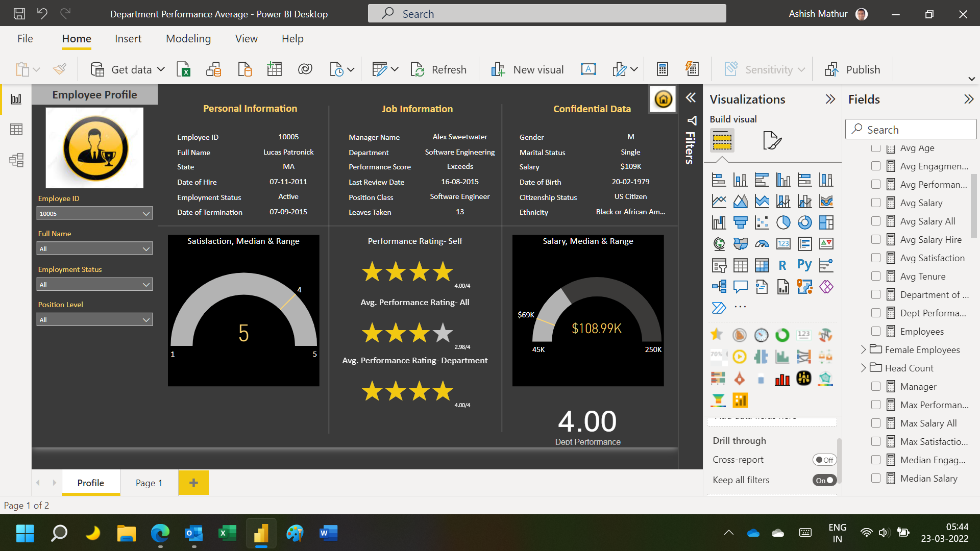This screenshot has width=980, height=551.
Task: Click the Save icon in title bar
Action: (x=19, y=14)
